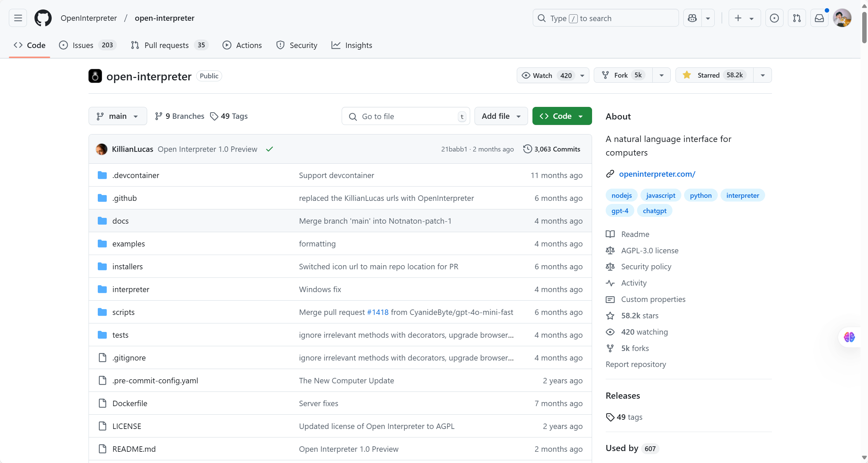Open the pull requests icon in header
868x463 pixels.
coord(797,18)
